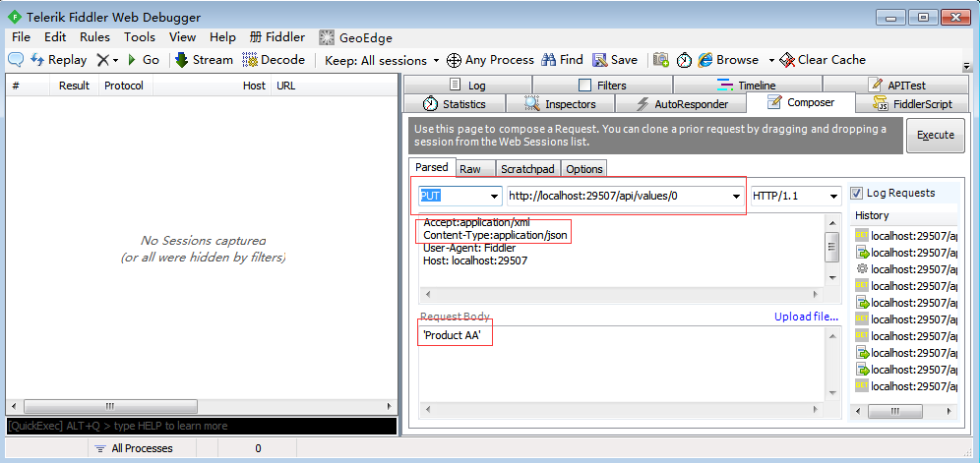Image resolution: width=980 pixels, height=463 pixels.
Task: Click the Remove X toolbar icon
Action: [102, 60]
